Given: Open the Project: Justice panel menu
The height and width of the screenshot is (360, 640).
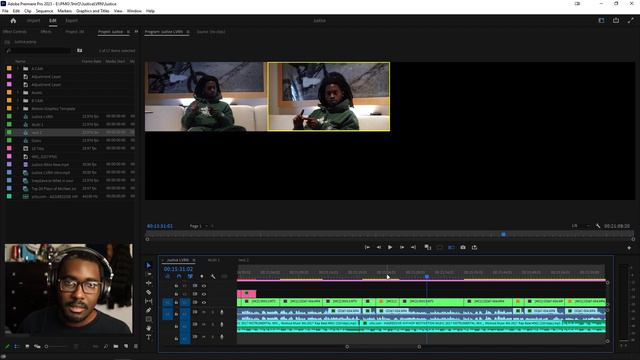Looking at the screenshot, I should [128, 31].
